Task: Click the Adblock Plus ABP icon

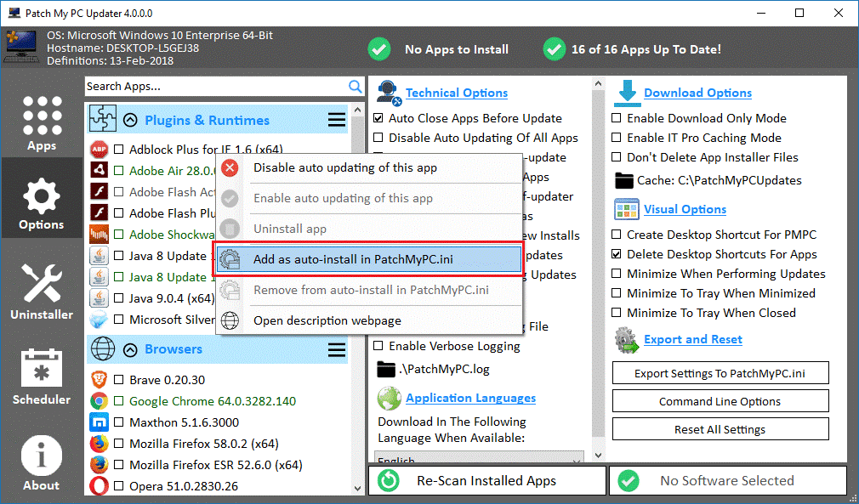Action: coord(100,150)
